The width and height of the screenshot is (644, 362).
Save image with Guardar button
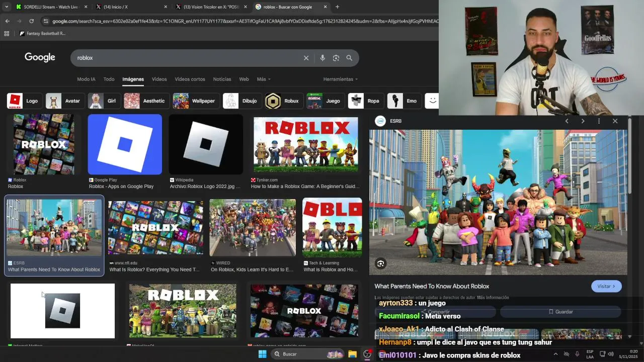coord(560,312)
